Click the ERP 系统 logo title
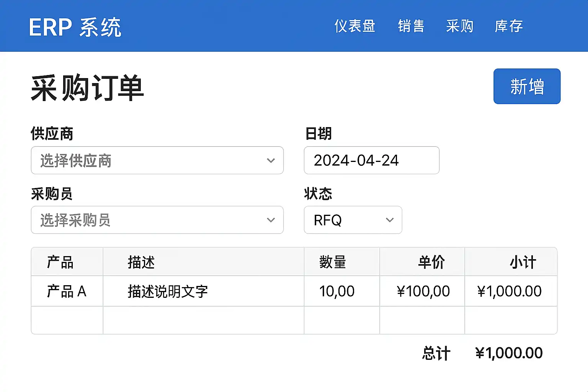588x392 pixels. [x=75, y=27]
